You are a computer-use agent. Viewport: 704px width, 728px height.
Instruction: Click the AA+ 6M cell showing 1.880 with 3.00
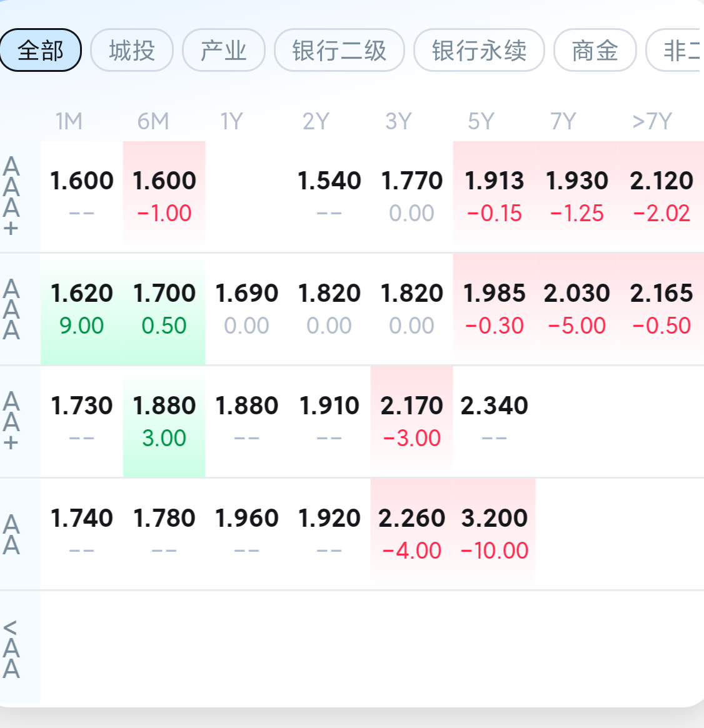click(164, 421)
